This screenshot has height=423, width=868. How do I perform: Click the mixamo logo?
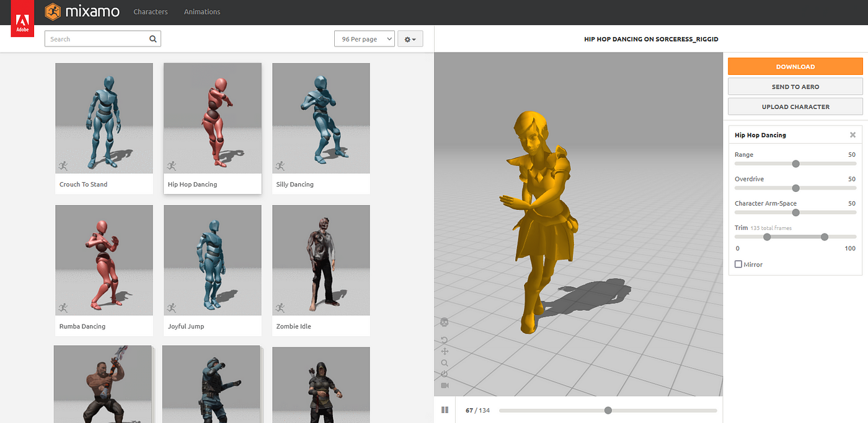pos(81,11)
